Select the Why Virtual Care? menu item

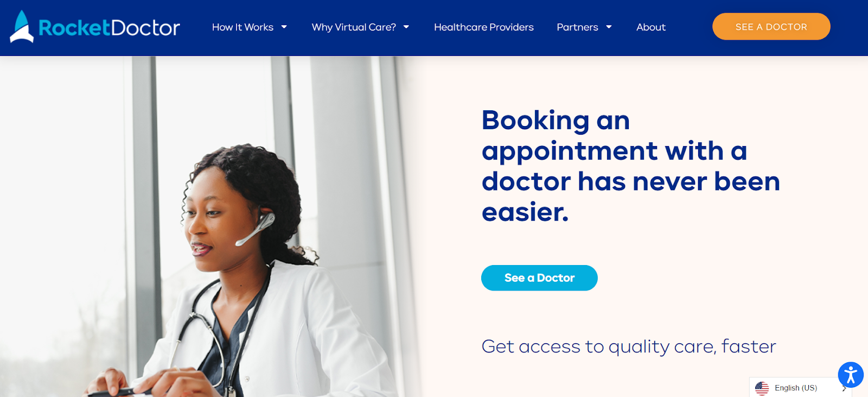tap(354, 27)
